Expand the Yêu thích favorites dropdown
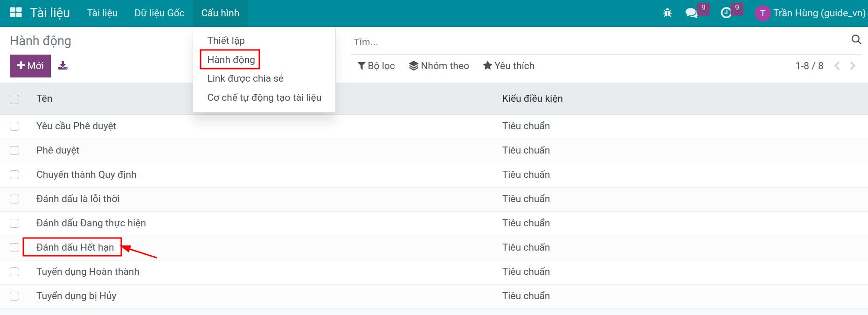The height and width of the screenshot is (315, 868). (x=509, y=66)
